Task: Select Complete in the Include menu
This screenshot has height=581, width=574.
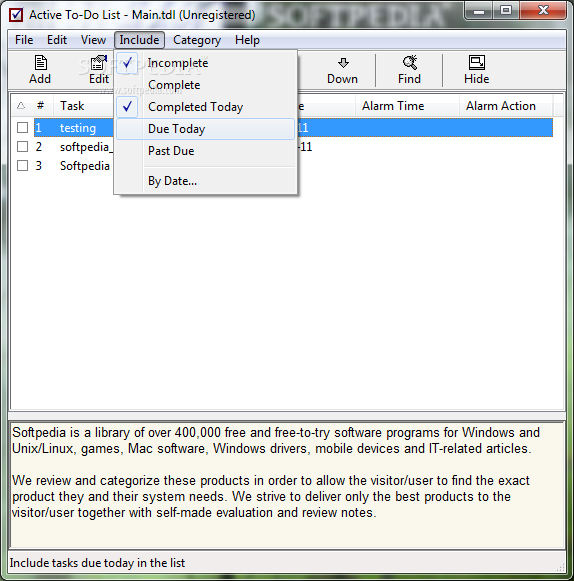Action: coord(206,85)
